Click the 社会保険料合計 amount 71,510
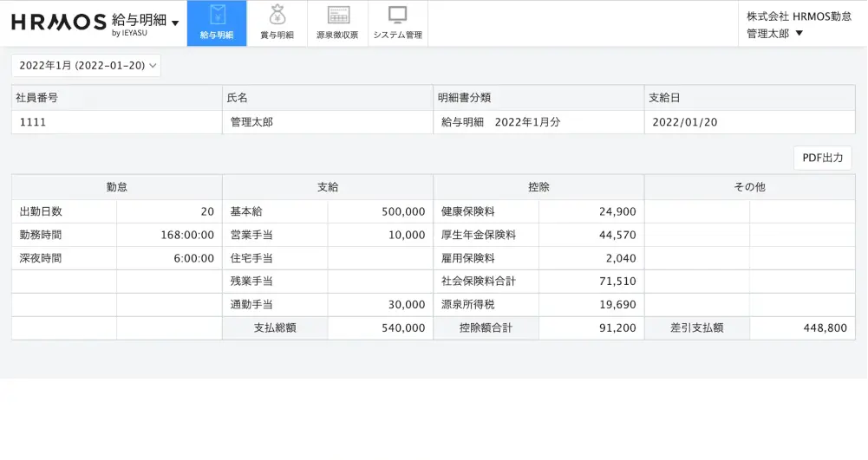This screenshot has height=460, width=868. click(617, 282)
